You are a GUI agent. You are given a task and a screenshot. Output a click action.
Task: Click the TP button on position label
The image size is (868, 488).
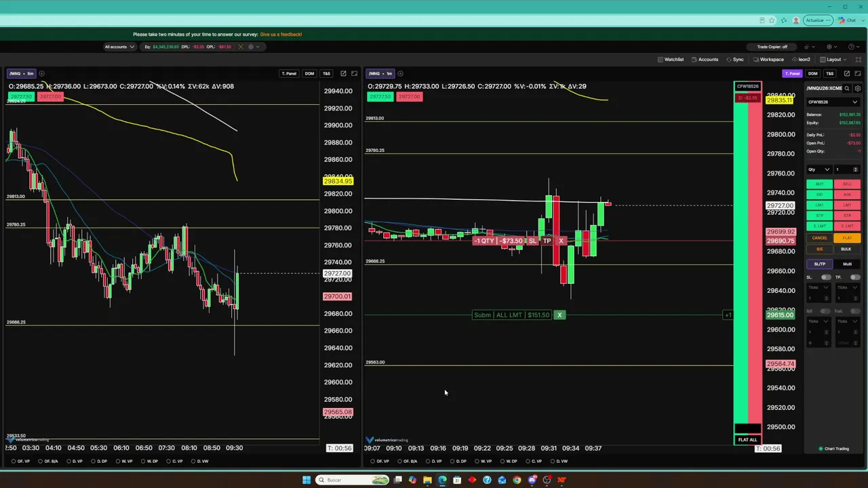pyautogui.click(x=547, y=241)
